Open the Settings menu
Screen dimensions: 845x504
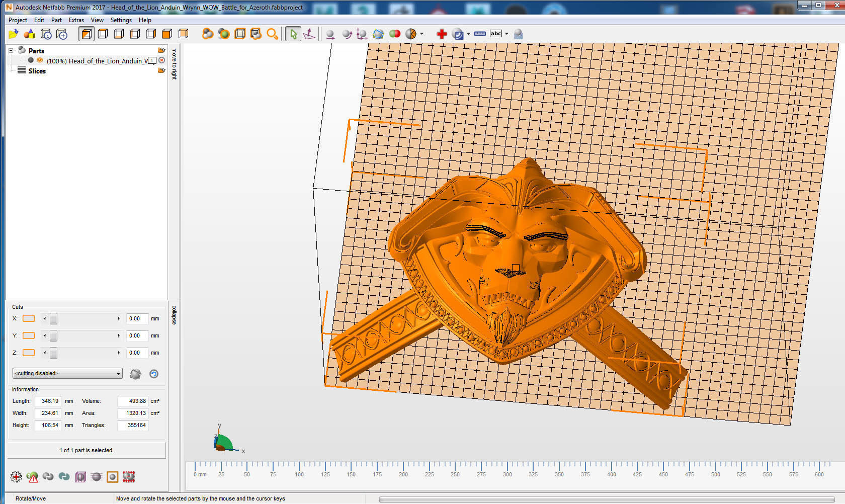(121, 20)
